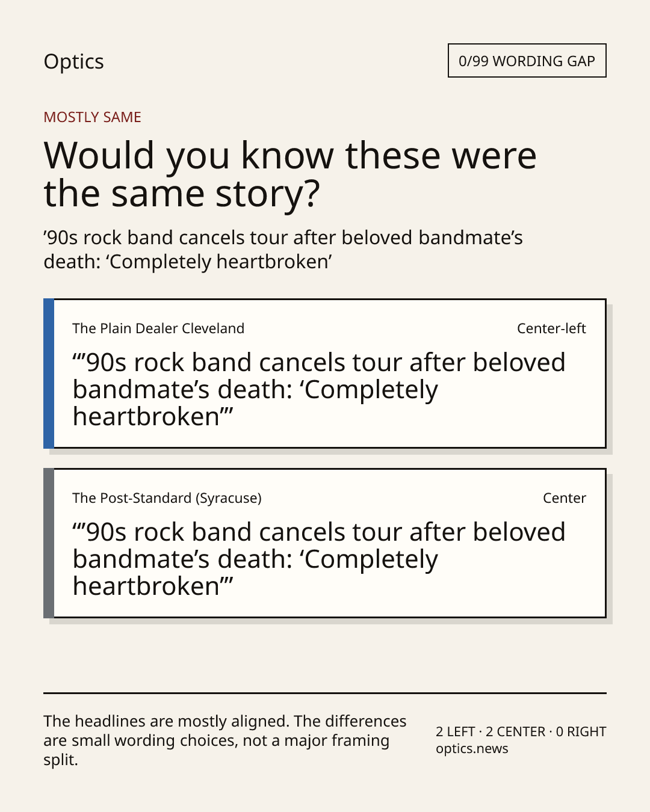
Task: Click the blue bias stripe on first card
Action: 49,374
